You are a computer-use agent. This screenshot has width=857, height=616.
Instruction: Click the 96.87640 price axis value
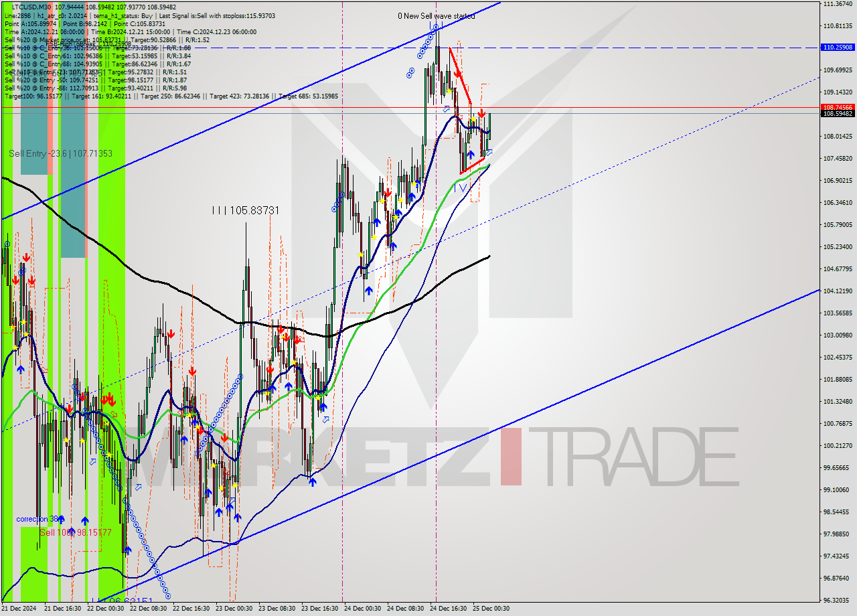coord(837,579)
